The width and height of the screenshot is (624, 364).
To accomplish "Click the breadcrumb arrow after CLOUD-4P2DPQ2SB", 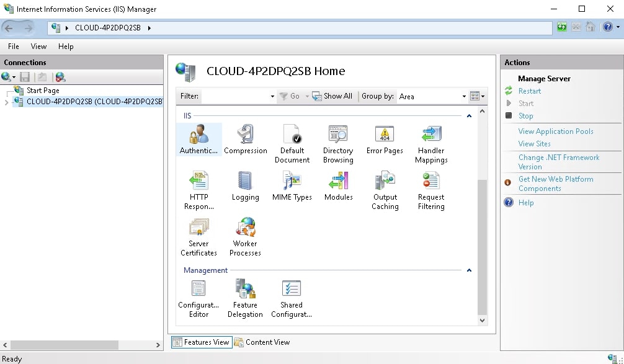I will 149,28.
